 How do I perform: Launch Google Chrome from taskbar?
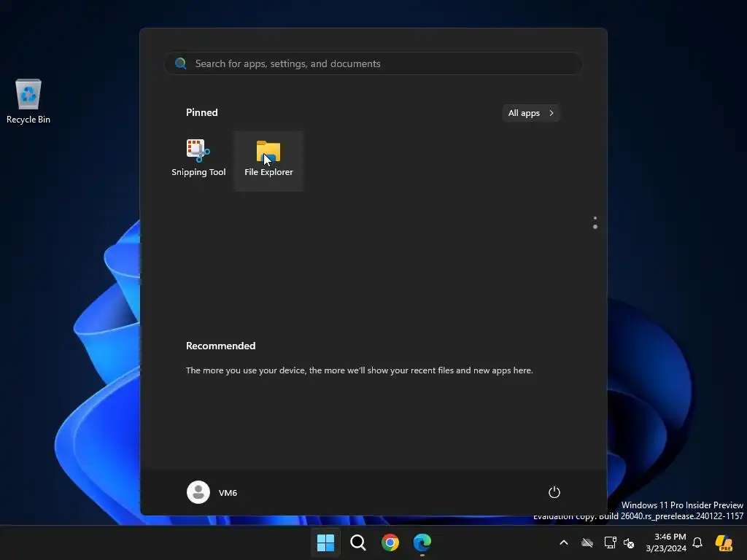[390, 542]
